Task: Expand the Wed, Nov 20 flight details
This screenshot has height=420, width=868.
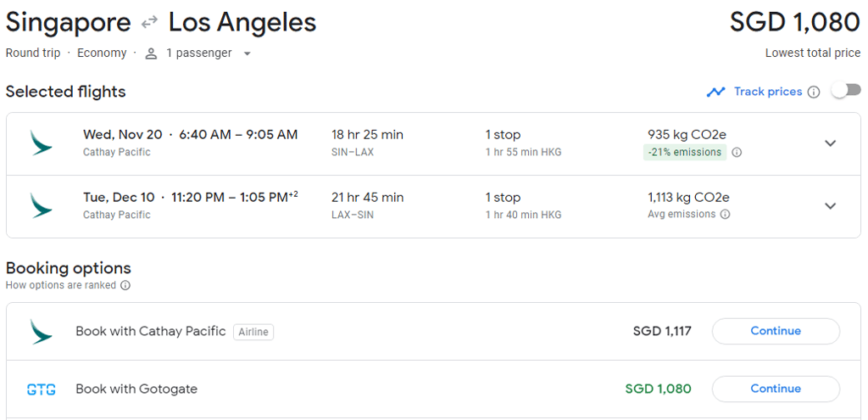Action: point(831,143)
